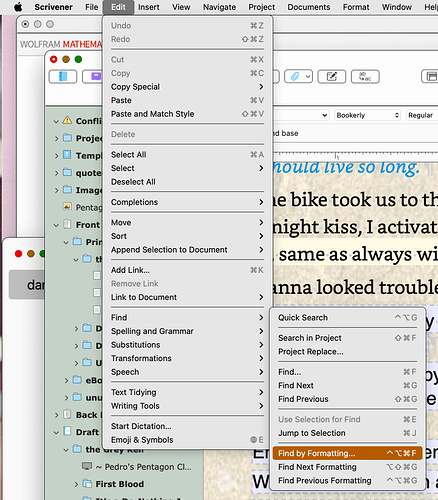The width and height of the screenshot is (438, 500).
Task: Click blue italic text 'live so long'
Action: point(371,167)
